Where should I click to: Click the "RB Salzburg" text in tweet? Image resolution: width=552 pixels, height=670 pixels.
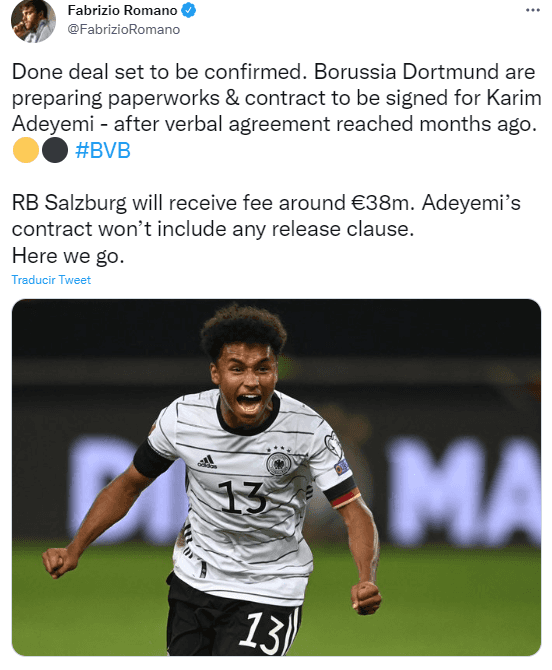(x=69, y=203)
